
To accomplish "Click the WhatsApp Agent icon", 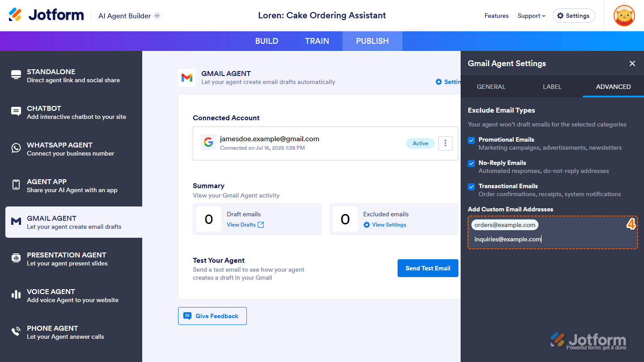I will tap(16, 148).
